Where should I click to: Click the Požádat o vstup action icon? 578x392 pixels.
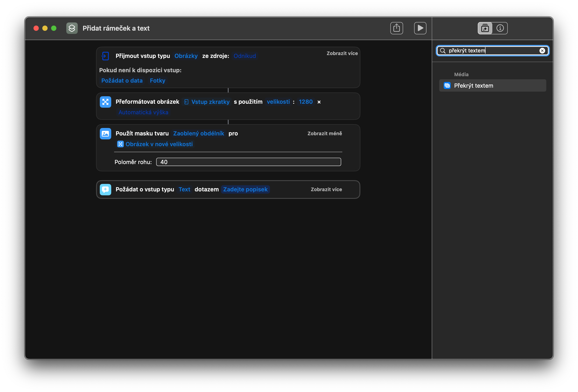coord(106,190)
